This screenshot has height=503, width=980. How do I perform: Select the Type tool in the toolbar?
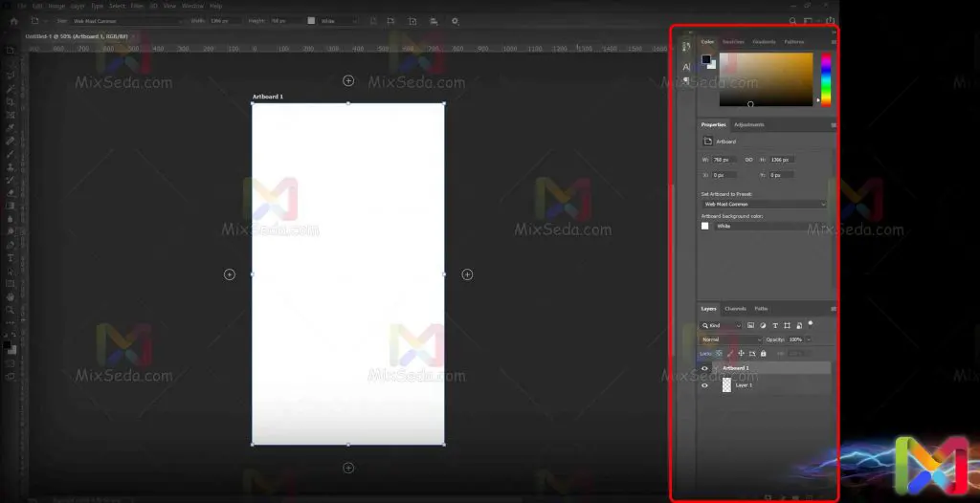11,258
